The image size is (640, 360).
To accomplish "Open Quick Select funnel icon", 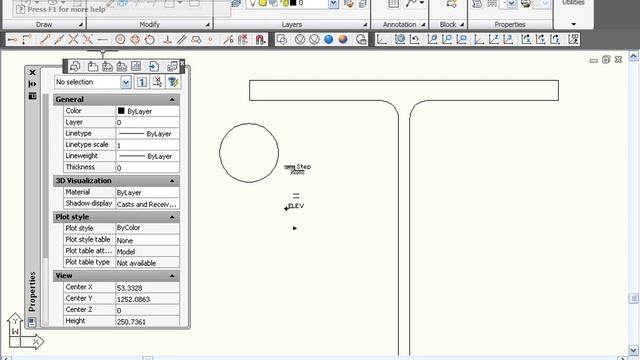I will [173, 82].
